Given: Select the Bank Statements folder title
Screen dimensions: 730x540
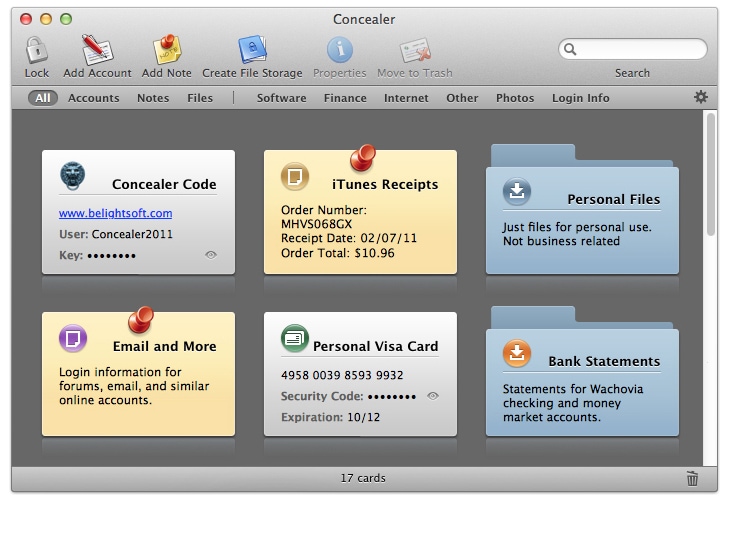Looking at the screenshot, I should 604,361.
